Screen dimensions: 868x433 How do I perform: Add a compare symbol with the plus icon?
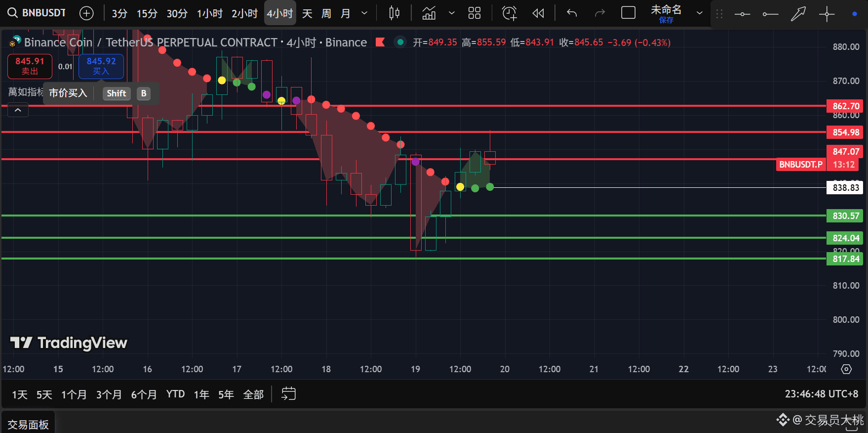[86, 13]
